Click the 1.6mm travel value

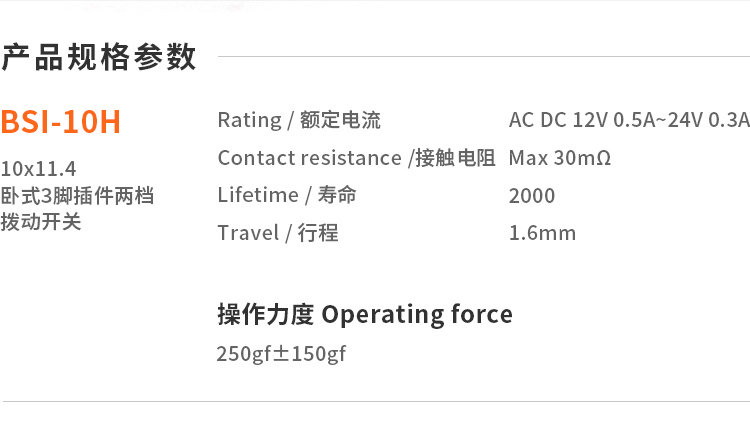(542, 233)
